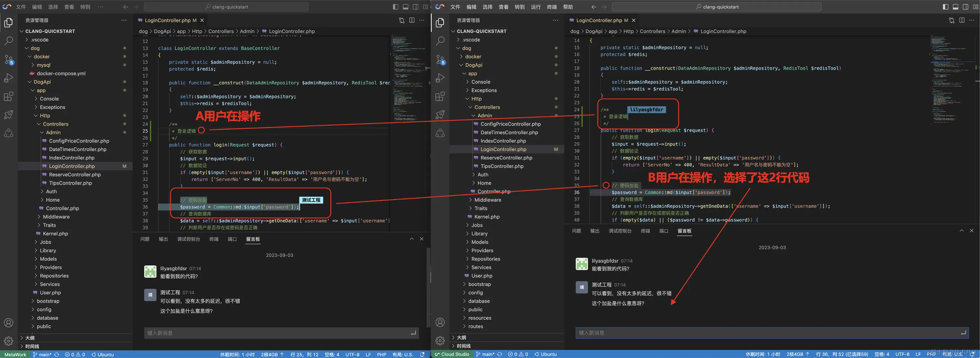
Task: Toggle secondary sidebar in right title bar
Action: pyautogui.click(x=965, y=7)
